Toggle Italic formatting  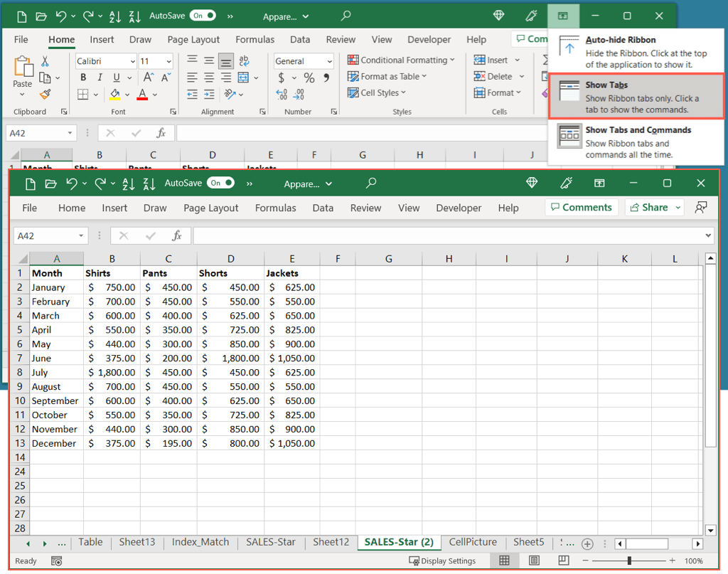[x=100, y=78]
